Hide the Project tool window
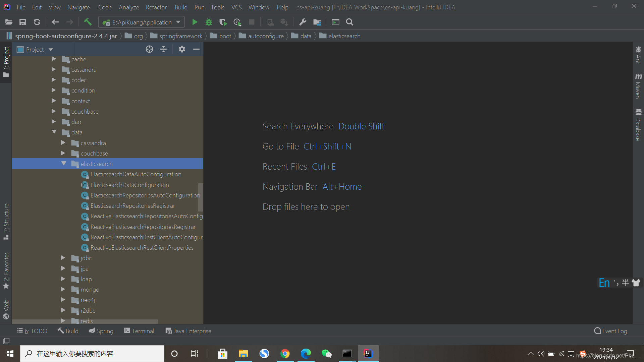The height and width of the screenshot is (362, 644). point(196,49)
